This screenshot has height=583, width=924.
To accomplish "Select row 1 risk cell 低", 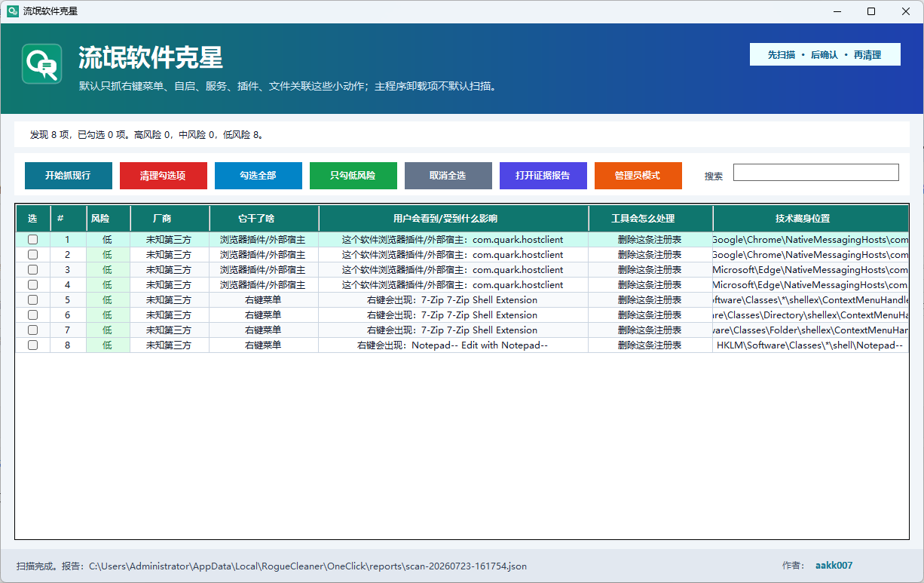I will pyautogui.click(x=108, y=240).
